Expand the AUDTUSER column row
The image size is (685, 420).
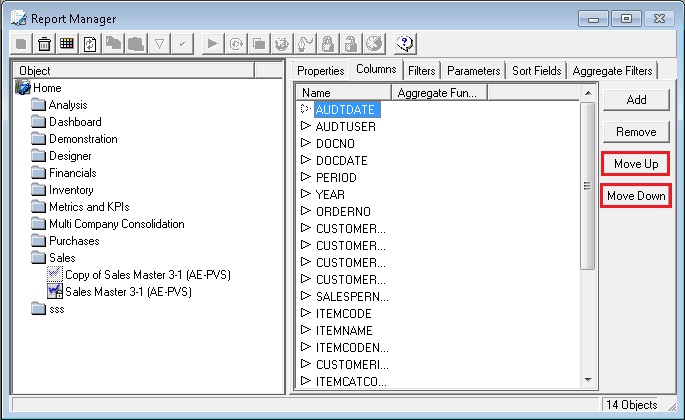pyautogui.click(x=307, y=127)
